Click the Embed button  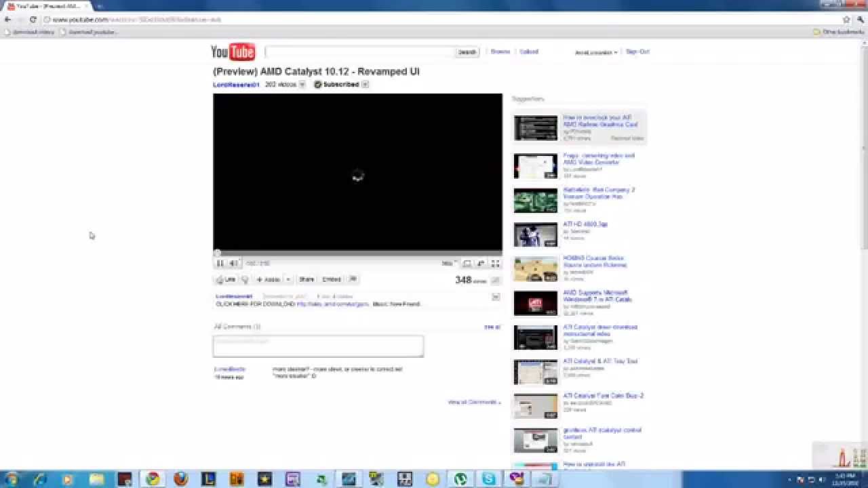[x=332, y=279]
